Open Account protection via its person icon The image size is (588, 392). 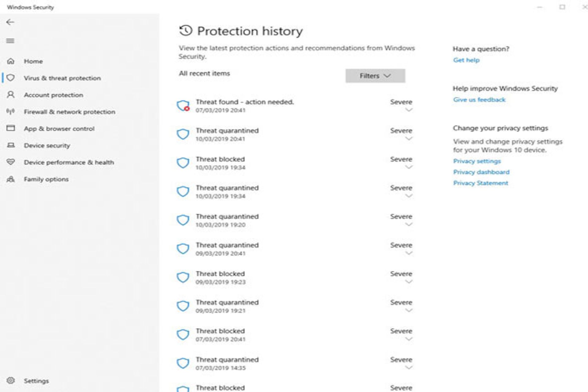(11, 95)
